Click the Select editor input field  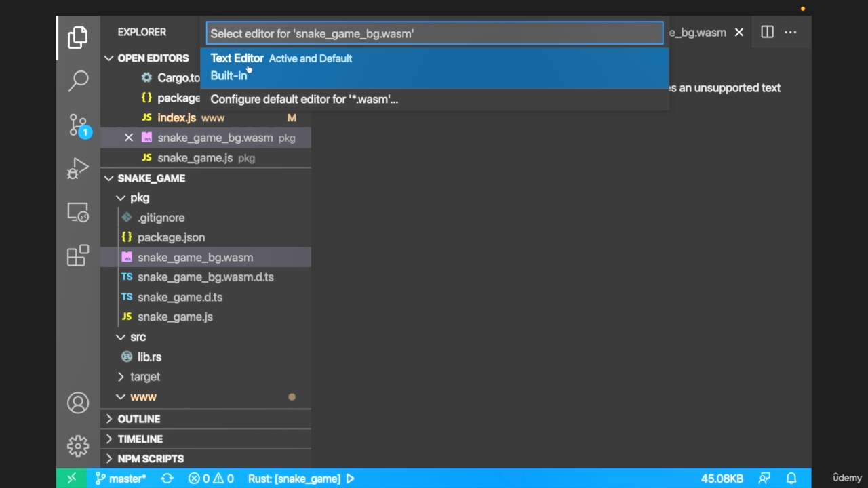[x=434, y=33]
